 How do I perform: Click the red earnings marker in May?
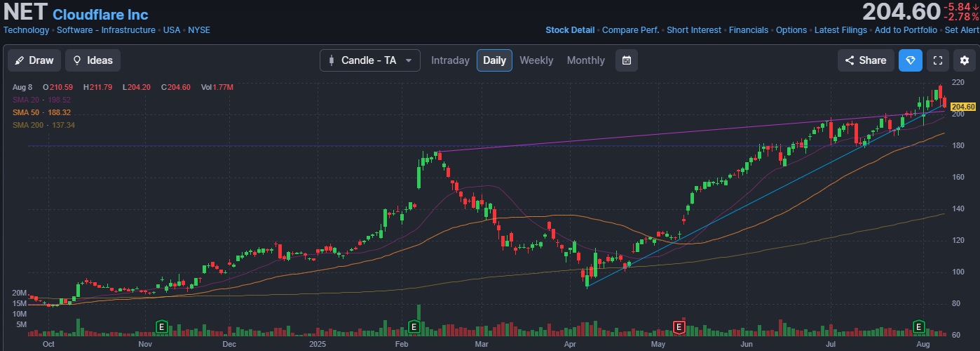679,326
